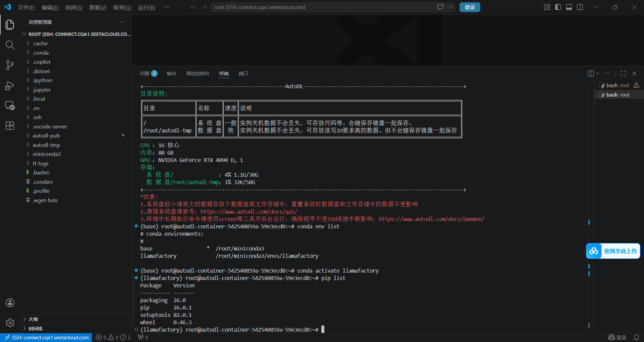Viewport: 644px width, 342px height.
Task: Open the chat dropdown chevron in title bar
Action: pos(450,7)
